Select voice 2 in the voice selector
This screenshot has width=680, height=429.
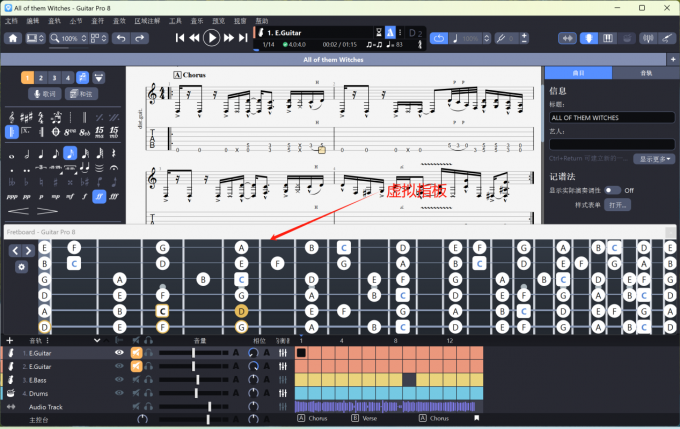pyautogui.click(x=41, y=77)
